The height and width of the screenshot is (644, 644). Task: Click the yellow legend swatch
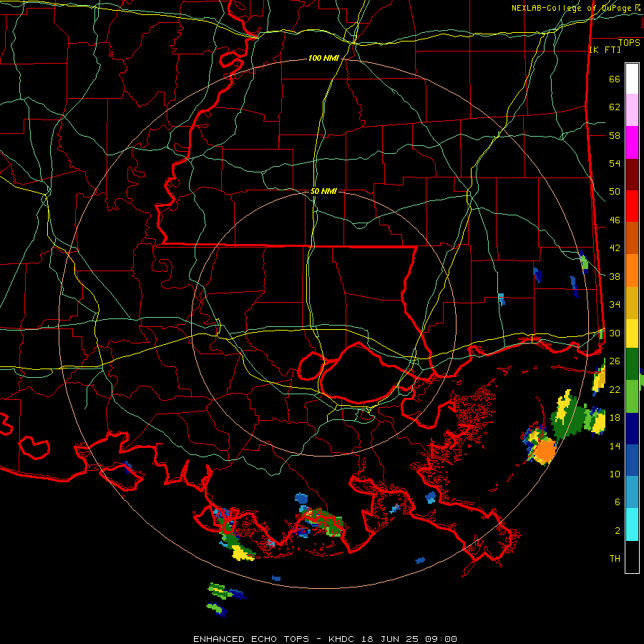[632, 333]
